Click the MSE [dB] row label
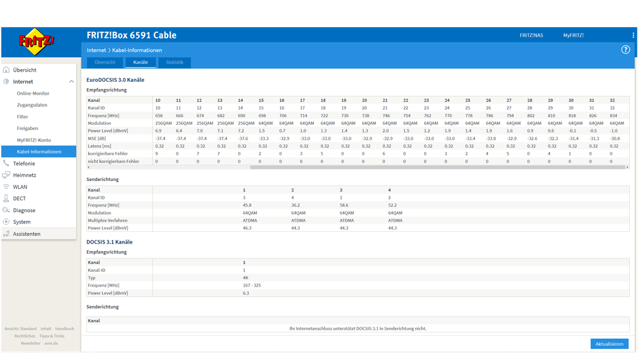This screenshot has width=644, height=362. point(97,138)
